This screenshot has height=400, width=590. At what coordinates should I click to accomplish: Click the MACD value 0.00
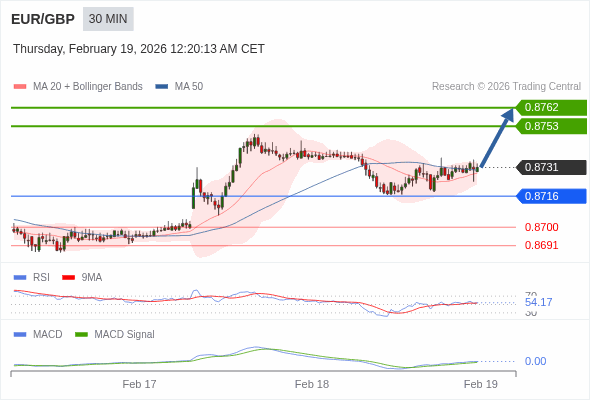pos(535,361)
